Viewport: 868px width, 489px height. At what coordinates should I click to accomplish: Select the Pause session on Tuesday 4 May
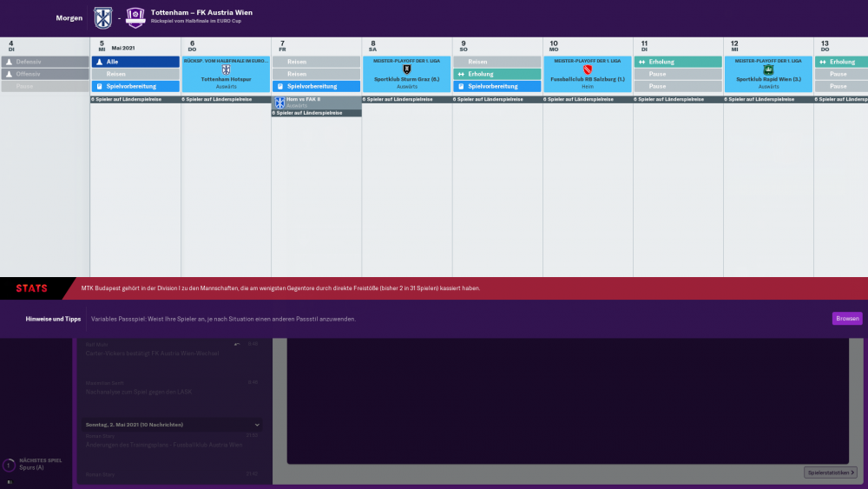[45, 86]
